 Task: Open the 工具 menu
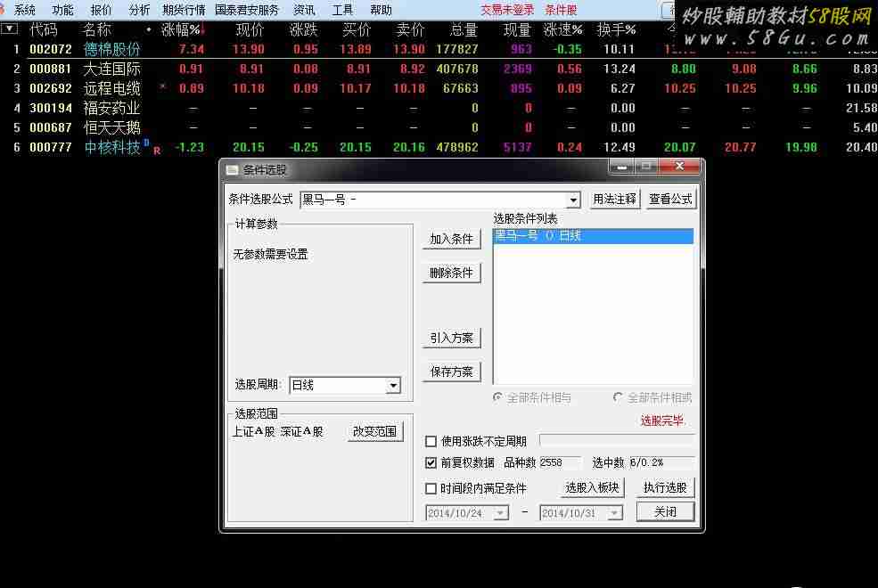pyautogui.click(x=342, y=10)
